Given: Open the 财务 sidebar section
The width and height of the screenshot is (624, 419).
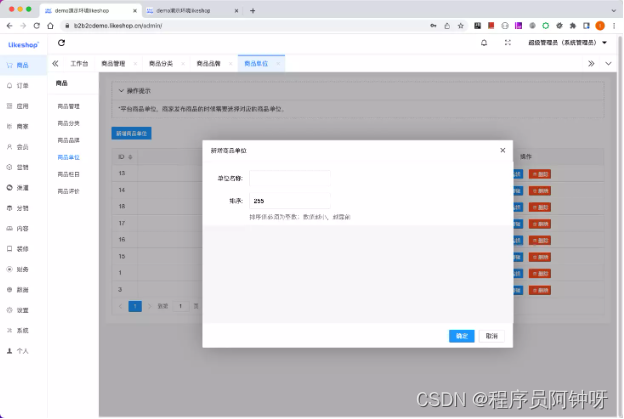Looking at the screenshot, I should point(18,270).
